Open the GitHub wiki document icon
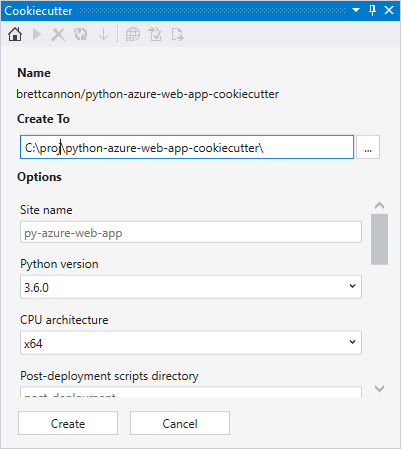The image size is (401, 449). [177, 34]
